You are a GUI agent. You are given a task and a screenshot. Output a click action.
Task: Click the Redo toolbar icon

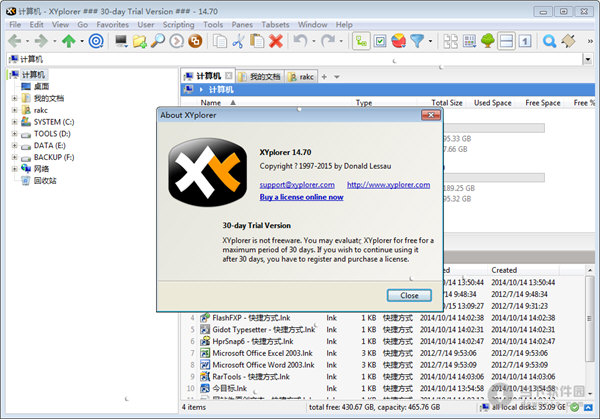pyautogui.click(x=328, y=41)
